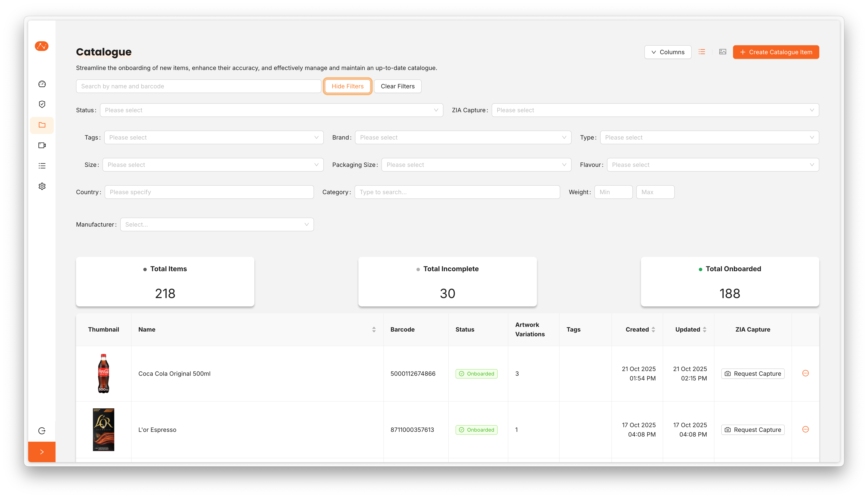Open the row options menu for Coca Cola
868x498 pixels.
point(806,373)
